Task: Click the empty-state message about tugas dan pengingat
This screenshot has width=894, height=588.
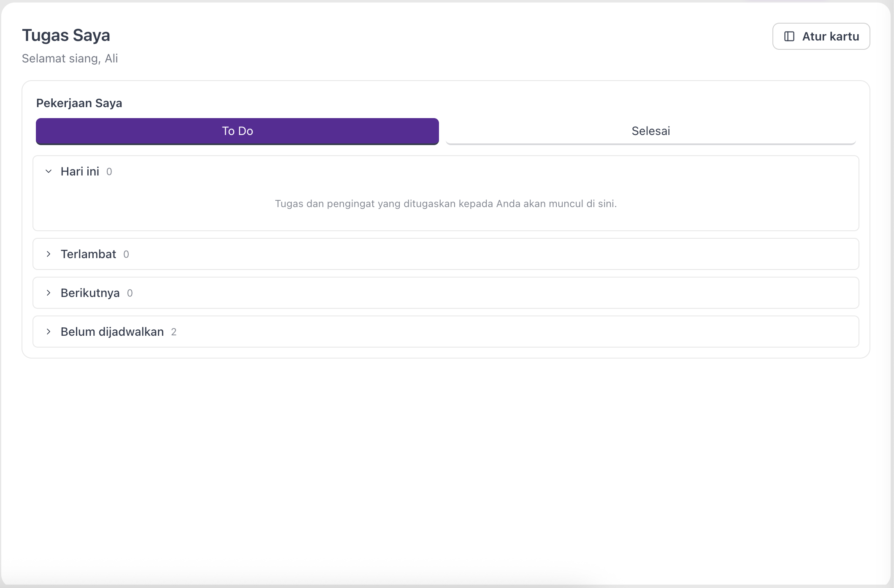Action: click(446, 204)
